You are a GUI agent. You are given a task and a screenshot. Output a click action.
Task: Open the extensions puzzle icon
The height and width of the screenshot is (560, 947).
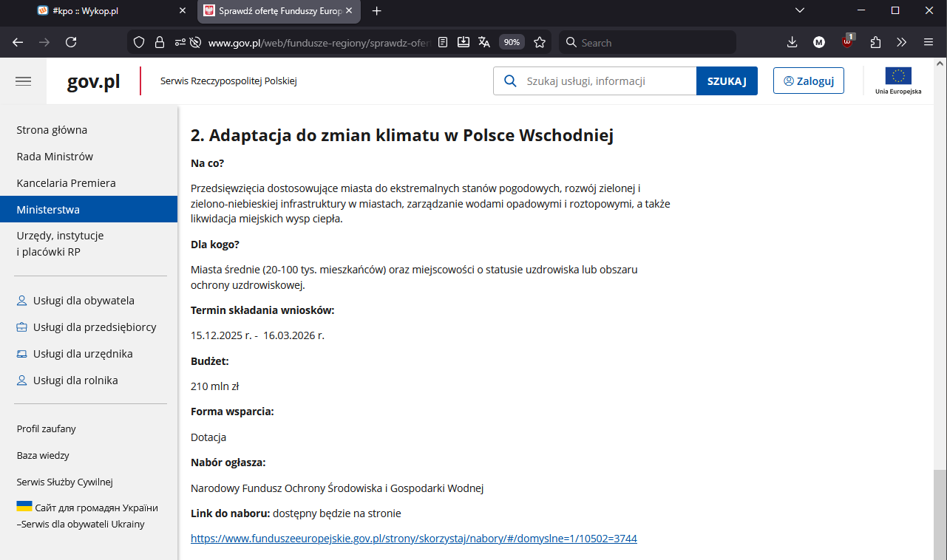(875, 42)
